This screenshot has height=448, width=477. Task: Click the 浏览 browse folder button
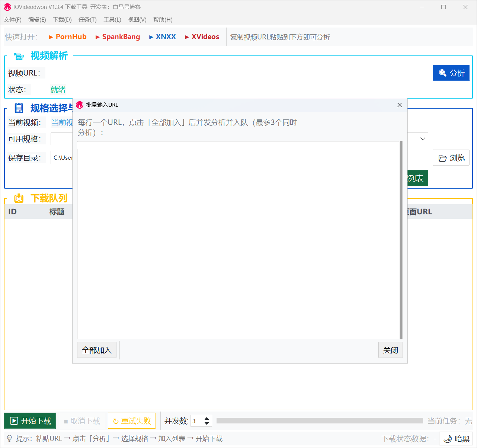[451, 158]
